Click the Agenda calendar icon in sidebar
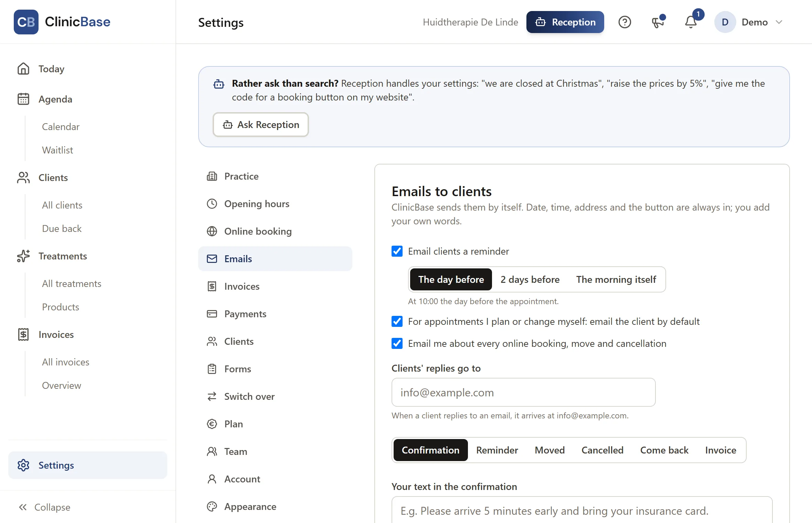This screenshot has width=812, height=523. pyautogui.click(x=23, y=99)
